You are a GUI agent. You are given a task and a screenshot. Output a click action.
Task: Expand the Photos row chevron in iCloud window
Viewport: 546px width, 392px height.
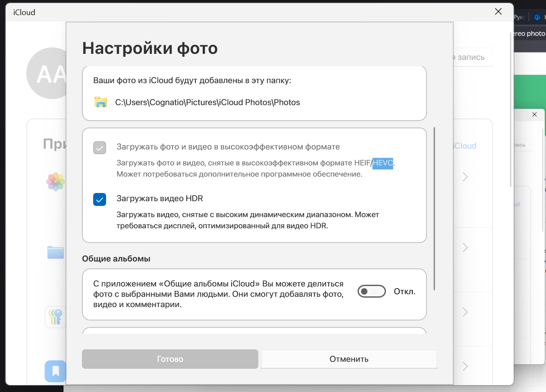click(x=465, y=177)
